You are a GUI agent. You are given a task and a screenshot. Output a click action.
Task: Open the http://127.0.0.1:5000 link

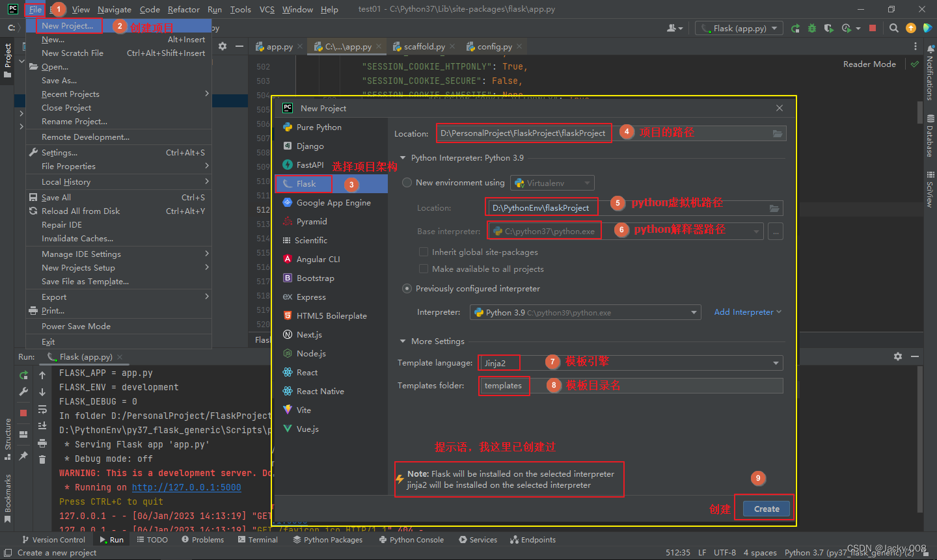pyautogui.click(x=186, y=487)
